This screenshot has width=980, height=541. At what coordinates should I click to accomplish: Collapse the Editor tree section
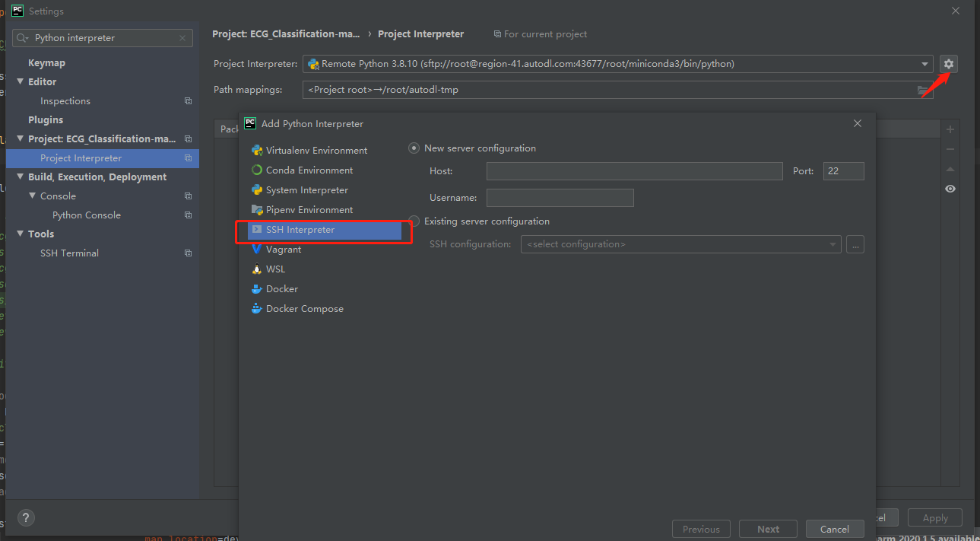[21, 82]
